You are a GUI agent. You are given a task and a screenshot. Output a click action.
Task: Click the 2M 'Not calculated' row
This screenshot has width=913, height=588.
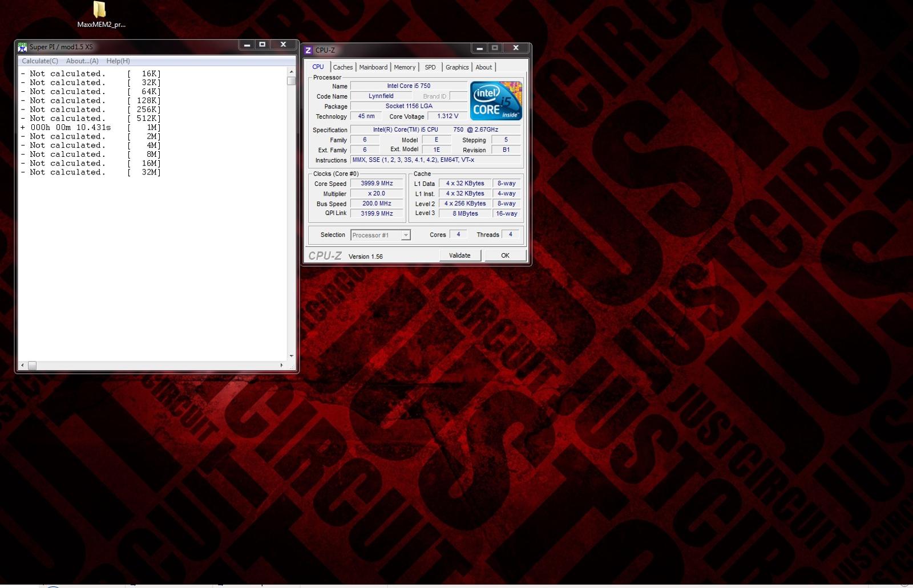click(91, 136)
